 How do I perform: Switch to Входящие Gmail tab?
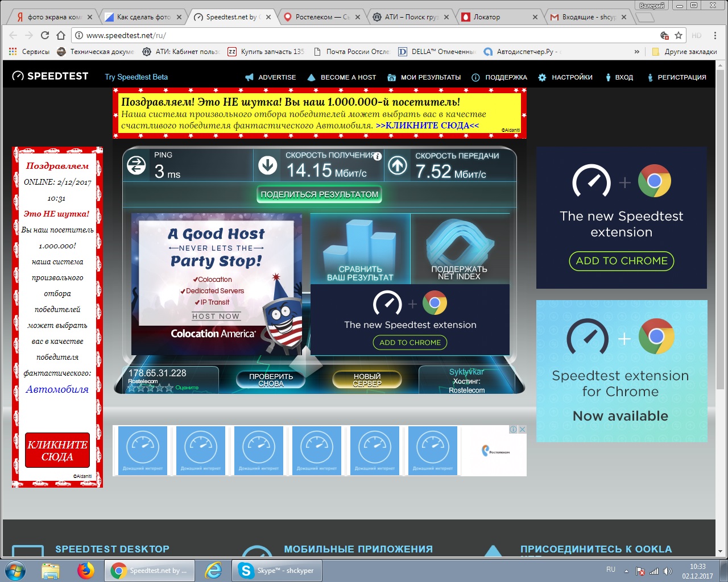click(x=589, y=17)
